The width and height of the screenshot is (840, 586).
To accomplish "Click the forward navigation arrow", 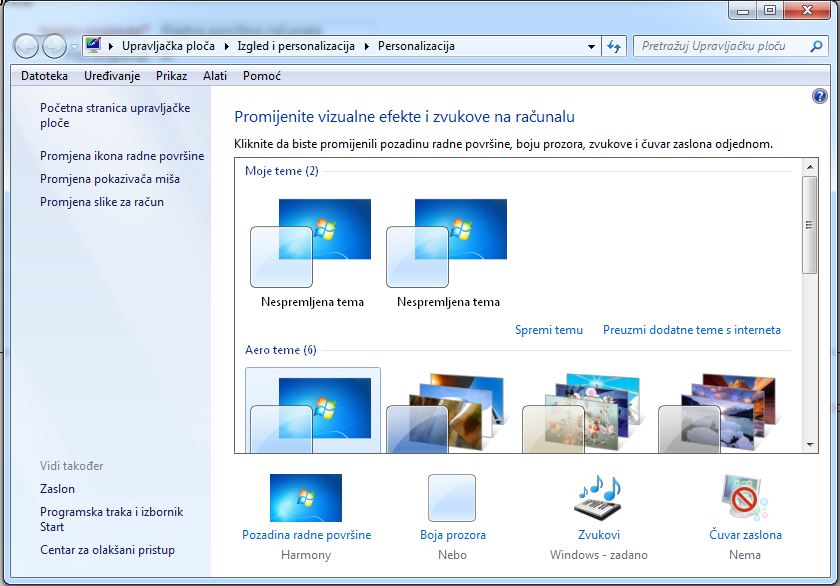I will (55, 46).
